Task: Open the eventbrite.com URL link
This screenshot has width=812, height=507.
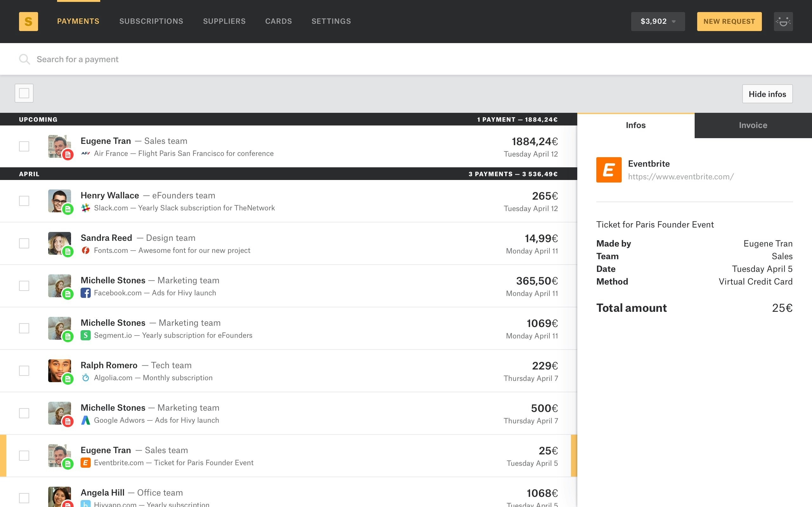Action: 680,177
